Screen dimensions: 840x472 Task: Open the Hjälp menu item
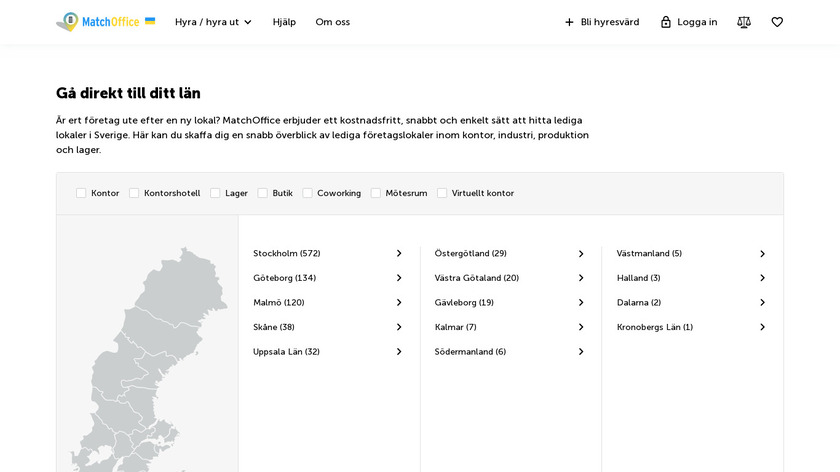click(x=284, y=22)
